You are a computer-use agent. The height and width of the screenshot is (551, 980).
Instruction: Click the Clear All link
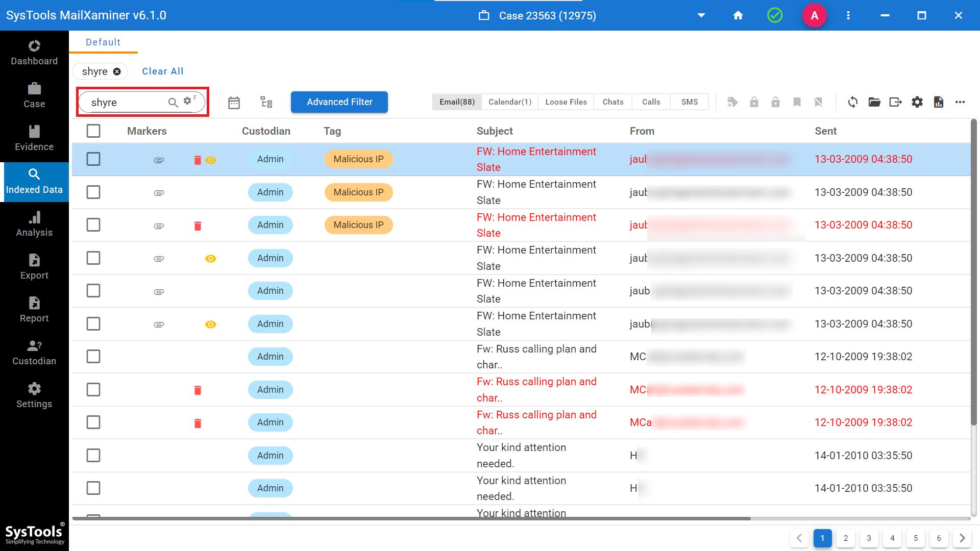tap(163, 71)
